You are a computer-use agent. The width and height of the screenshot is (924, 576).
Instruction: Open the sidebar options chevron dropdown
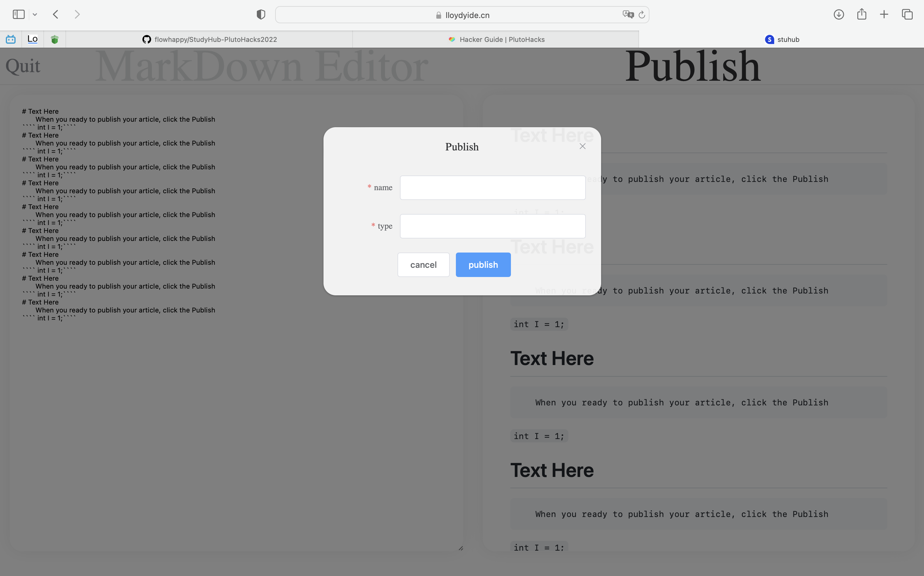tap(35, 14)
